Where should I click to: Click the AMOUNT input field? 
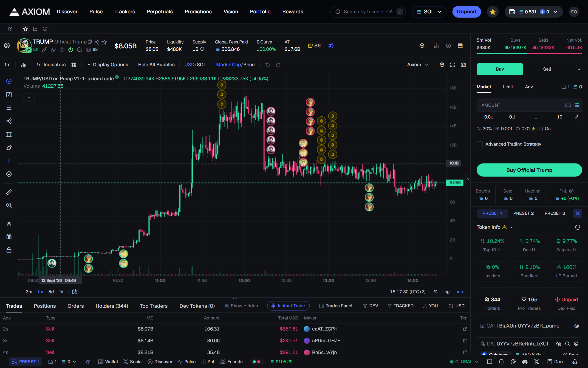(x=529, y=105)
